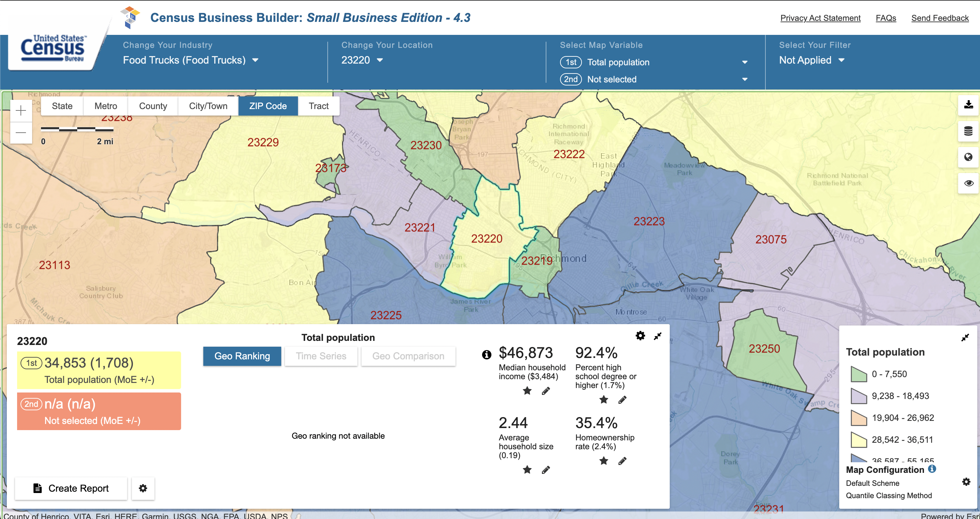The image size is (980, 519).
Task: Select ZIP code 23225 on the map
Action: (386, 315)
